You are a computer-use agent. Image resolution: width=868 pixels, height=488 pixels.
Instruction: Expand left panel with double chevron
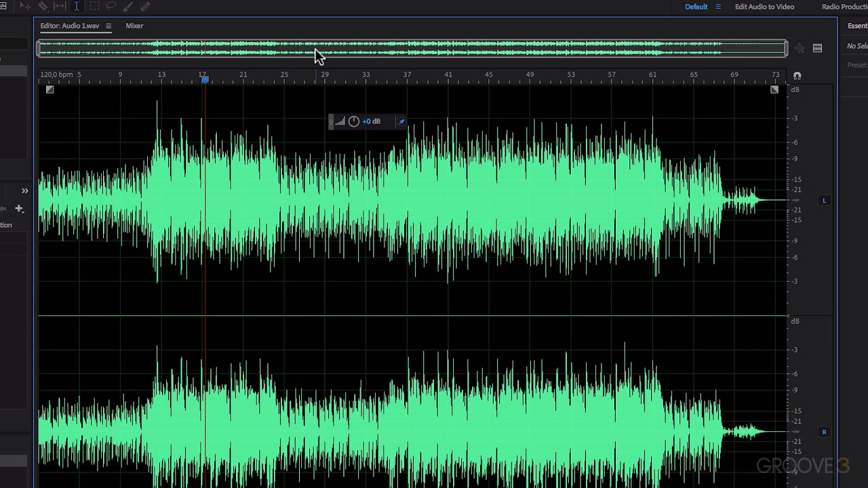24,191
